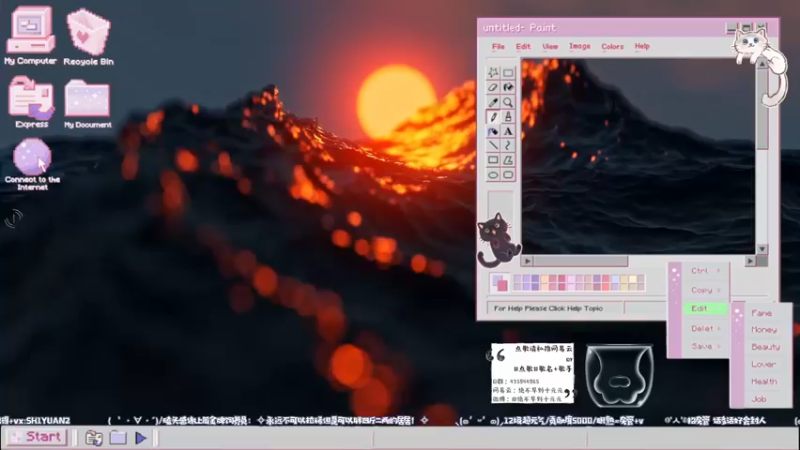Open the My Computer desktop icon
The image size is (800, 450).
30,35
